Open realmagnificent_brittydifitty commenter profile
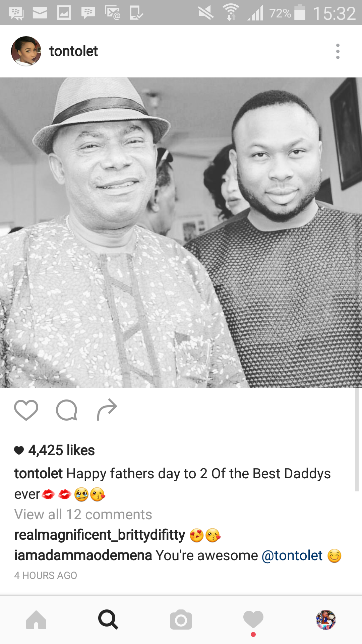 pos(100,535)
